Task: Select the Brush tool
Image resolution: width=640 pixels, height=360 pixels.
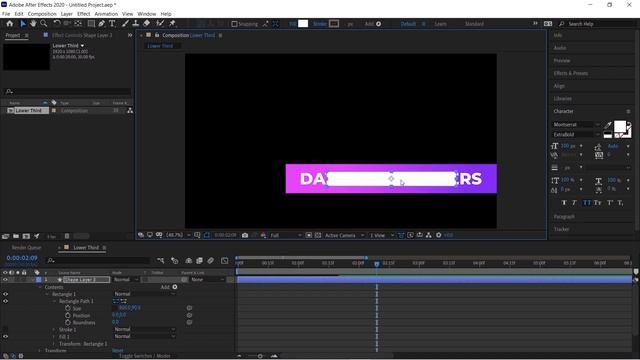Action: coord(125,24)
